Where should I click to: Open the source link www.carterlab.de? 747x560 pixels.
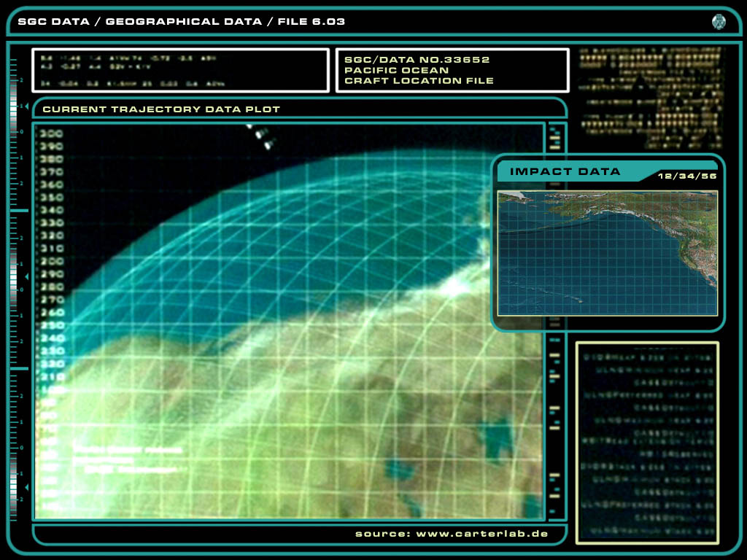(x=482, y=534)
